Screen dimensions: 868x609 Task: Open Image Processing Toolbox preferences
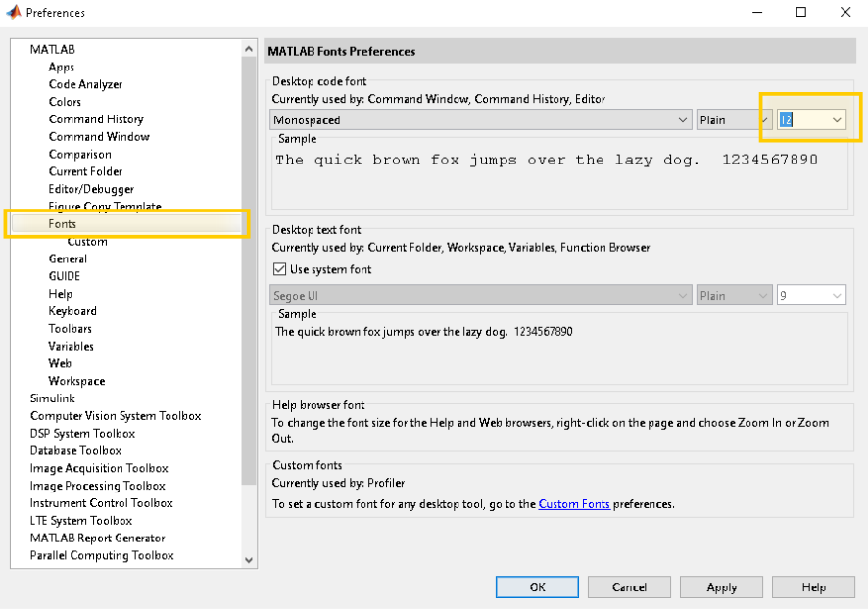97,486
